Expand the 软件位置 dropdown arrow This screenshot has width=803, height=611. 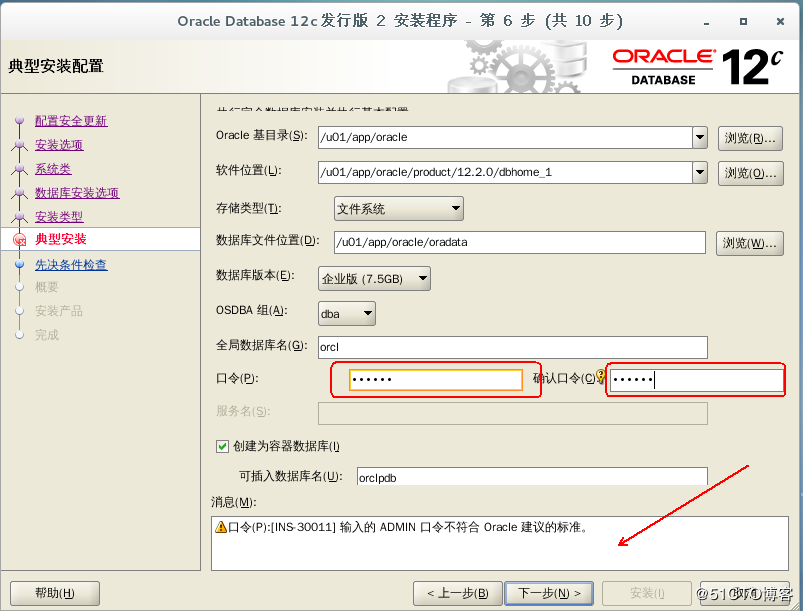(x=700, y=172)
